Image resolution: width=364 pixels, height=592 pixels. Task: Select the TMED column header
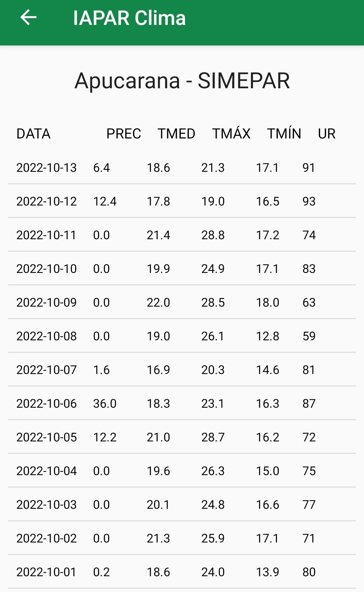pyautogui.click(x=176, y=134)
